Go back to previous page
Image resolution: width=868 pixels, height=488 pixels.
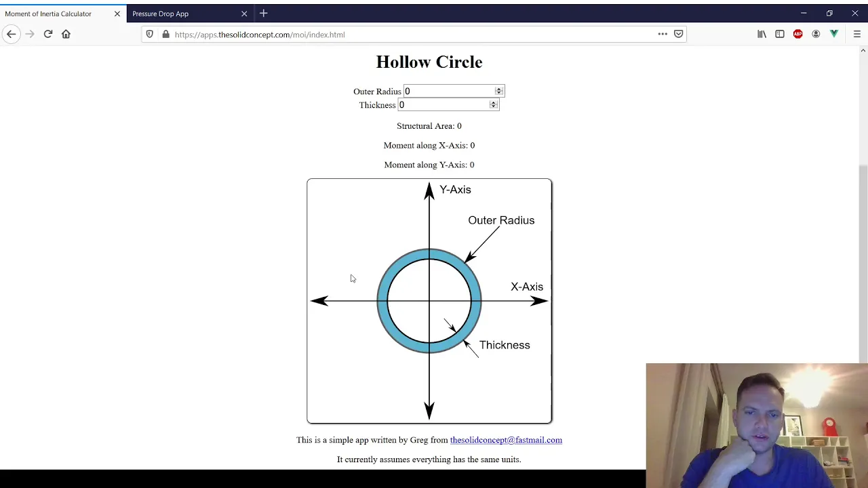click(11, 34)
